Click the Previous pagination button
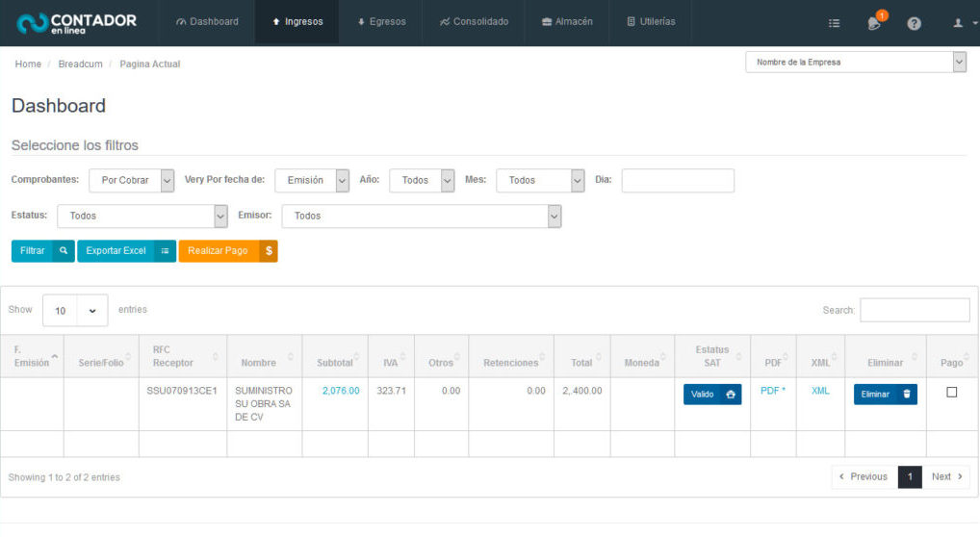Image resolution: width=980 pixels, height=537 pixels. (x=864, y=477)
